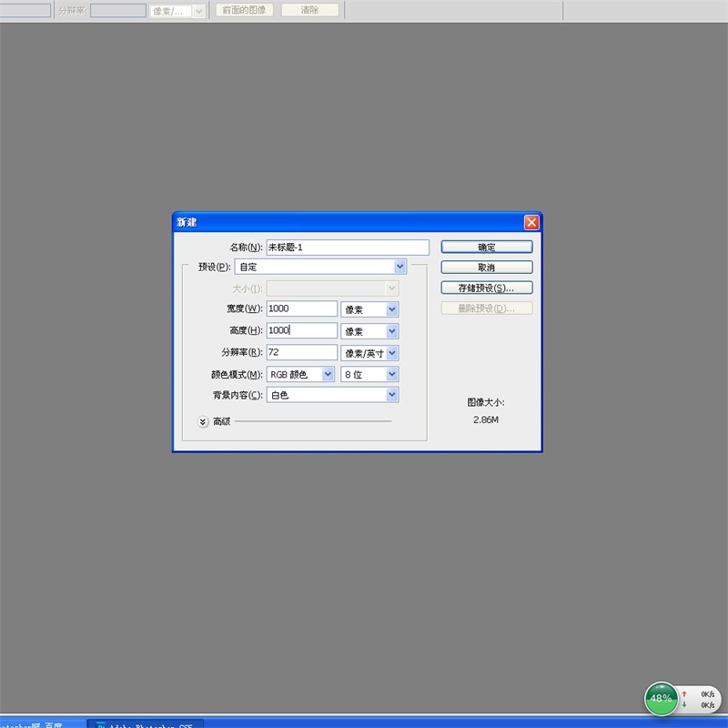
Task: Click the 前面的图像 button in options bar
Action: click(245, 10)
